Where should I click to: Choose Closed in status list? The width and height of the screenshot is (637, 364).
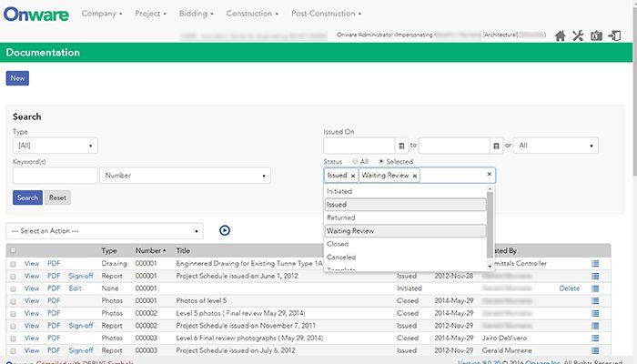[x=405, y=244]
